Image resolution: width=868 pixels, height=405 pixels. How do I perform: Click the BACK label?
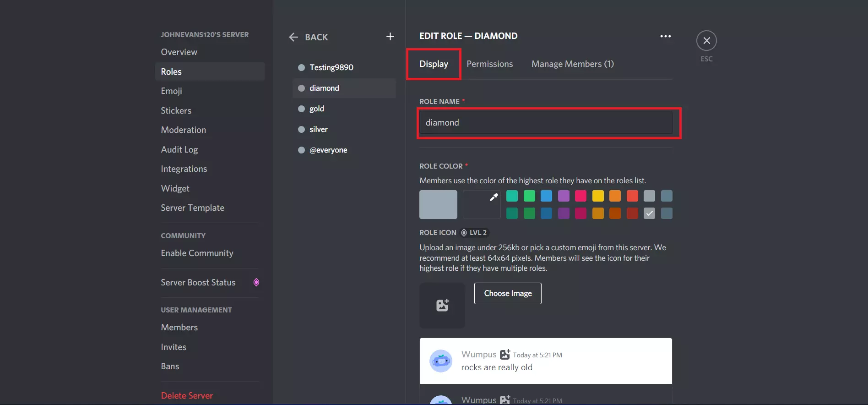pyautogui.click(x=316, y=37)
